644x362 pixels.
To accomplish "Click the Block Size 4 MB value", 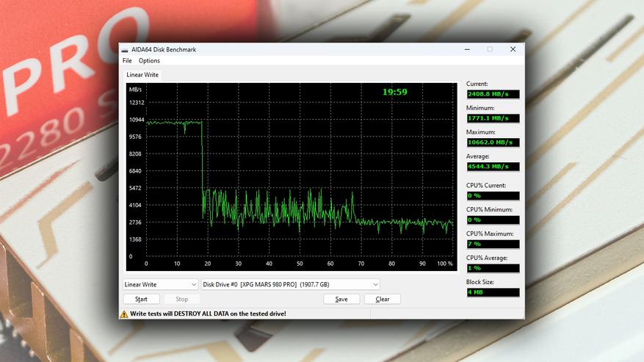I will tap(493, 292).
